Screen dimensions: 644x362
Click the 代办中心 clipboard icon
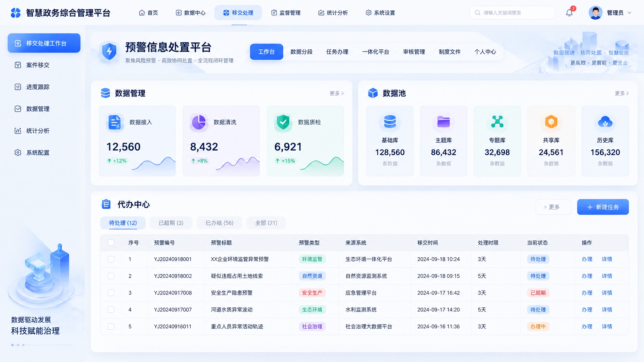pyautogui.click(x=106, y=204)
